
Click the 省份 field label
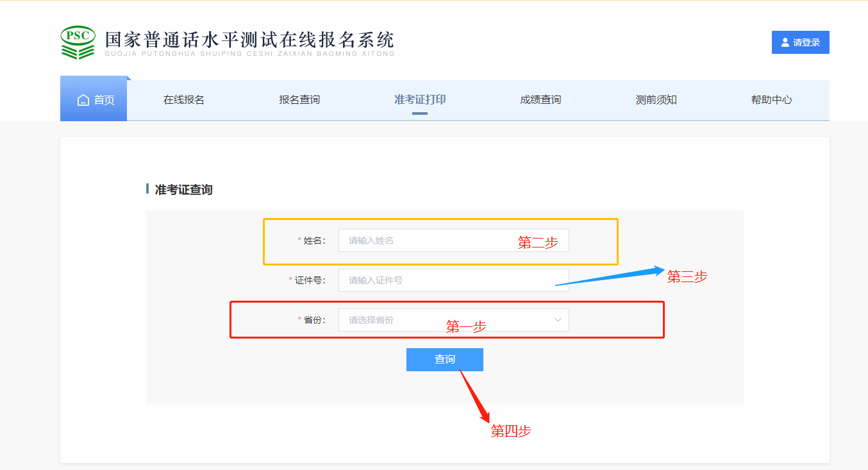pyautogui.click(x=313, y=320)
